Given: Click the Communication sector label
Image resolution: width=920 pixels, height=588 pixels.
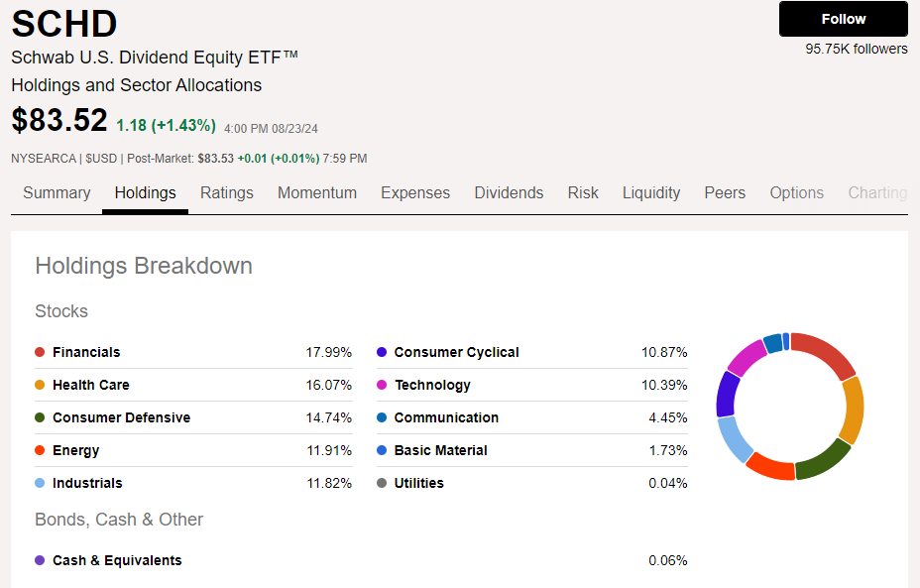Looking at the screenshot, I should (x=446, y=417).
